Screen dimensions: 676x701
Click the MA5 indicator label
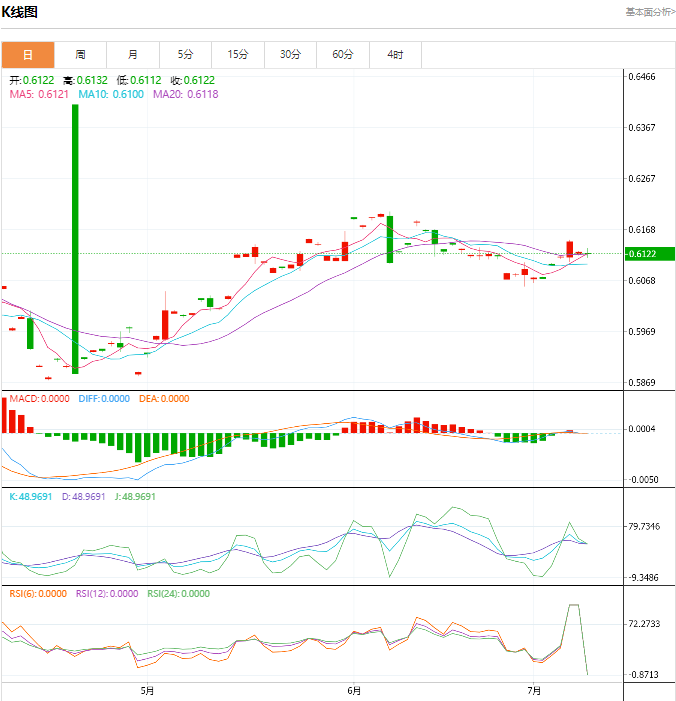point(39,94)
